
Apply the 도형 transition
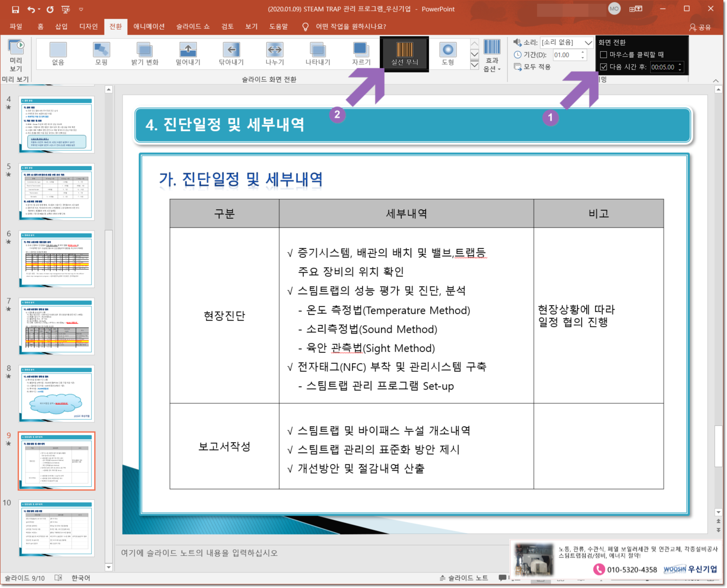tap(448, 54)
